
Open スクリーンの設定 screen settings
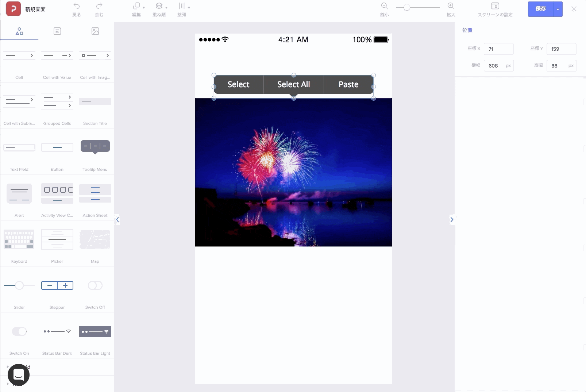(x=495, y=9)
